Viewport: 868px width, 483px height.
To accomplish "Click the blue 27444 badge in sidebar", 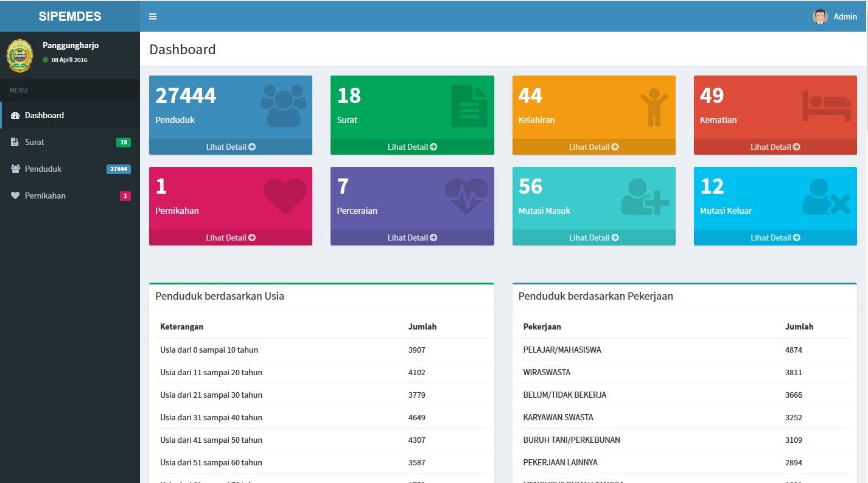I will (119, 169).
